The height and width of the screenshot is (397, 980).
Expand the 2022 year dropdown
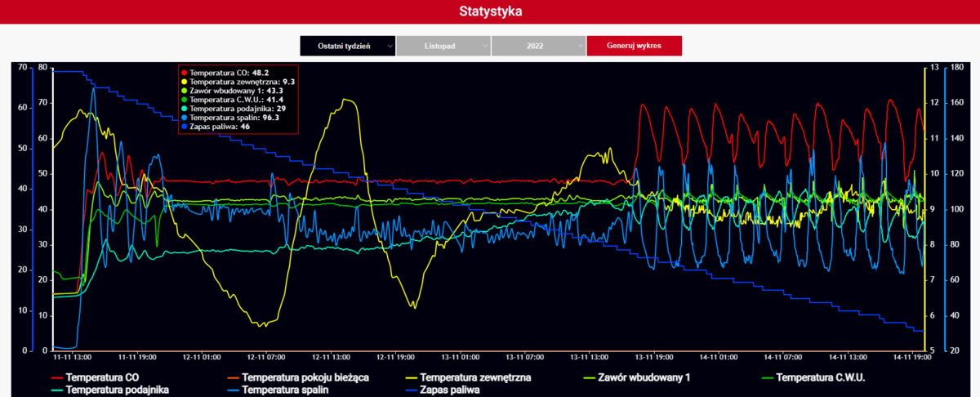point(539,47)
